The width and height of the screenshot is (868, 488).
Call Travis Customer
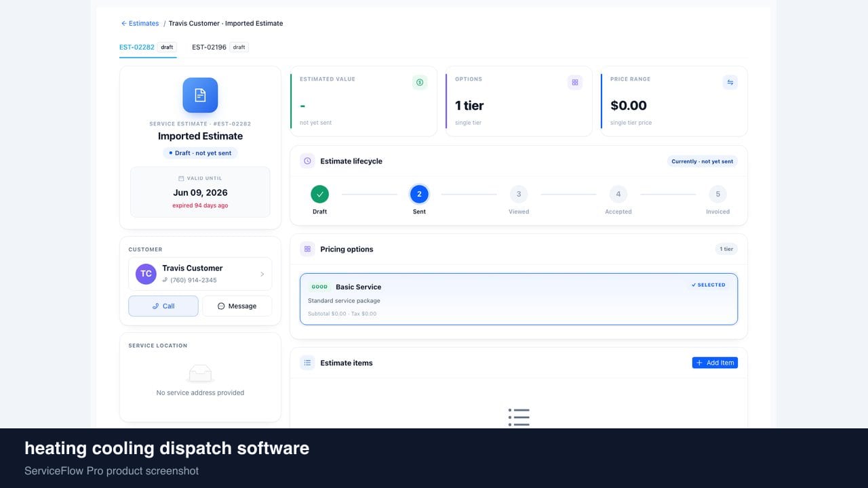(163, 306)
